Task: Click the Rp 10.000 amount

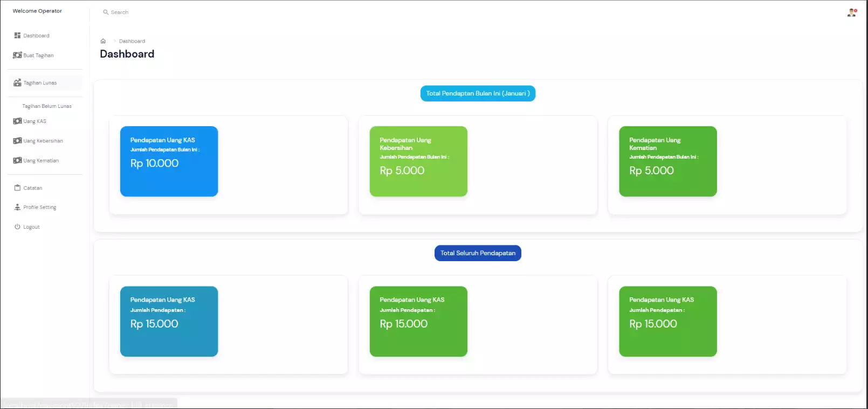Action: (x=154, y=163)
